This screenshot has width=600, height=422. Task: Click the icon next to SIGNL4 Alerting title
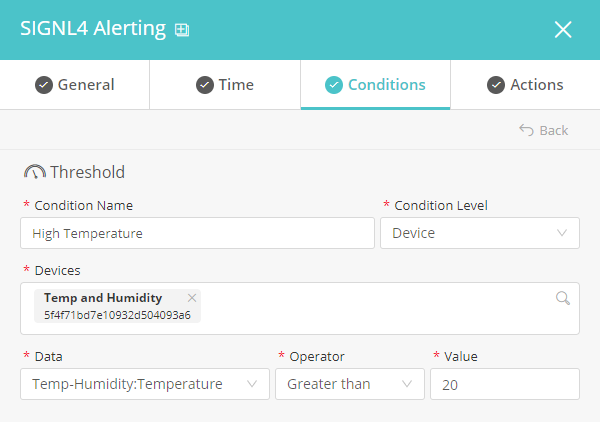182,30
